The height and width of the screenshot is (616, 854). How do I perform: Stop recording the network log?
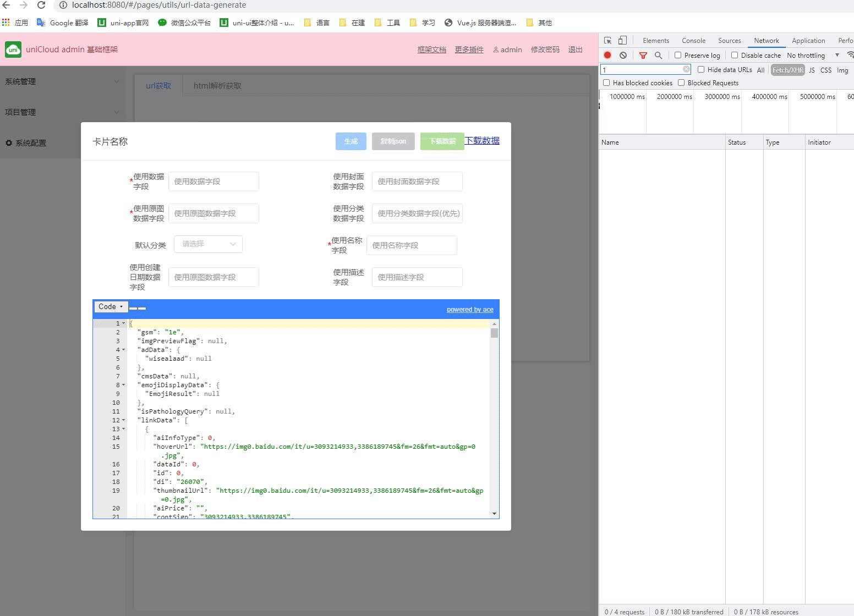pyautogui.click(x=607, y=55)
